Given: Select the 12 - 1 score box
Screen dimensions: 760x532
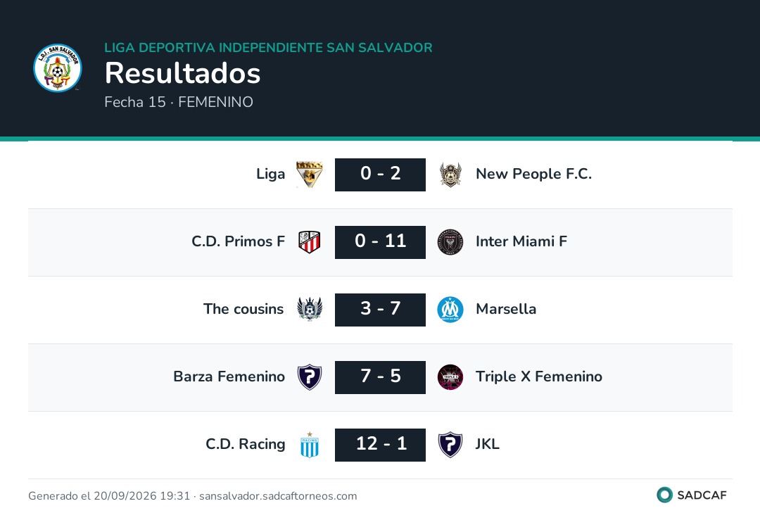Looking at the screenshot, I should 380,445.
